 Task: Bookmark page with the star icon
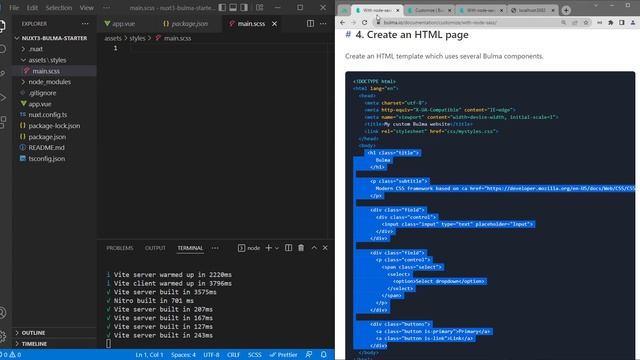[x=586, y=22]
